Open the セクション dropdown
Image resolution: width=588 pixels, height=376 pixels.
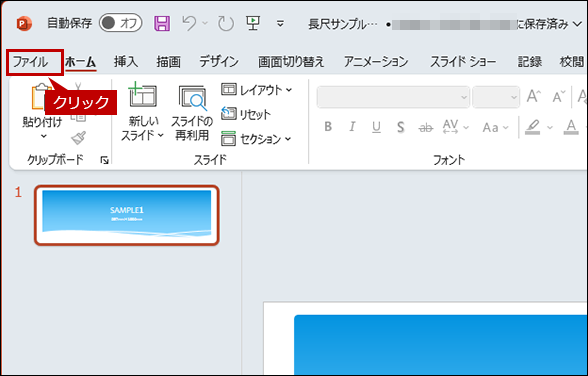click(x=256, y=139)
